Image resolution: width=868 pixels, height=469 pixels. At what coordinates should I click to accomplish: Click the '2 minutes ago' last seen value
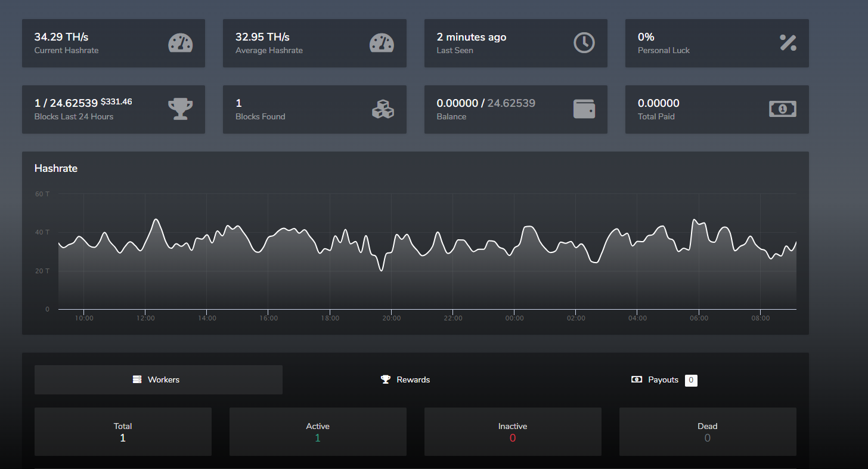472,37
